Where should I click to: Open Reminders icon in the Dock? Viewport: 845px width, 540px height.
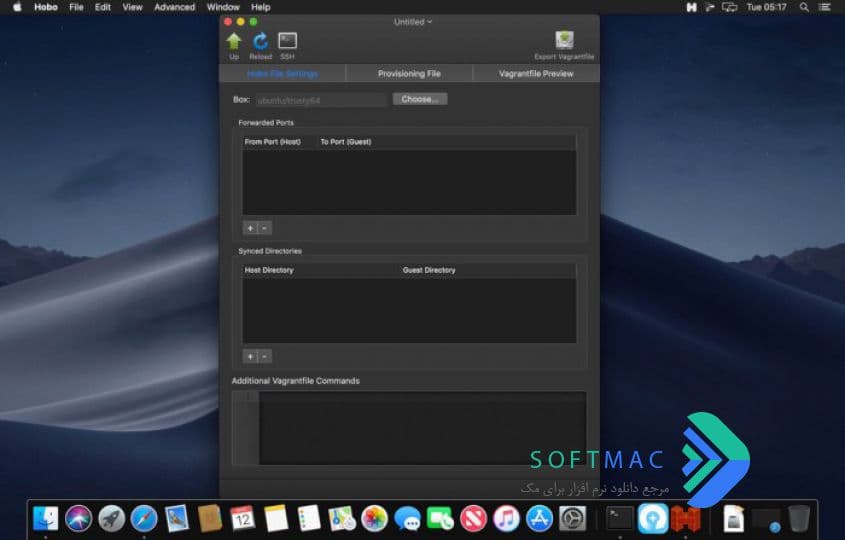pyautogui.click(x=309, y=519)
